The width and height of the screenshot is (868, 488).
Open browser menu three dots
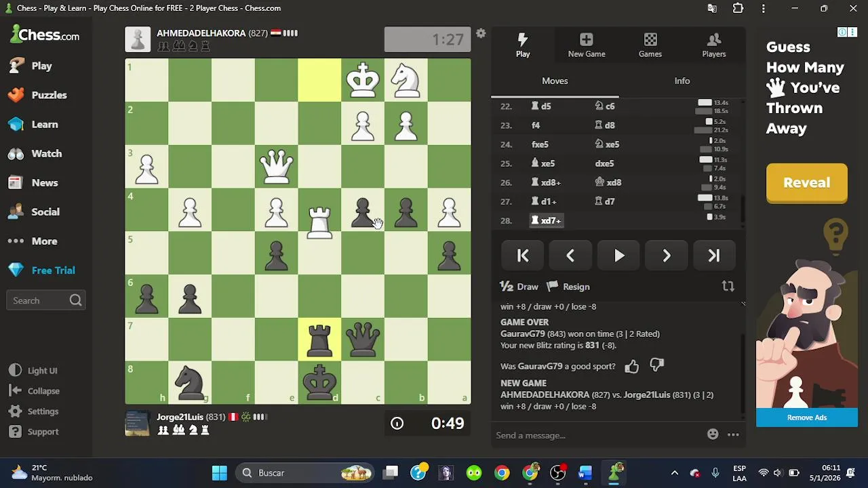[x=764, y=8]
